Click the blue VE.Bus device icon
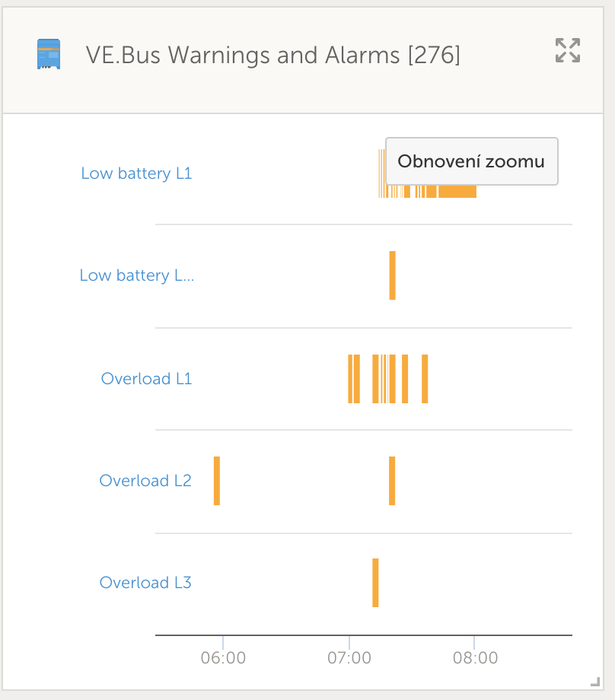 pyautogui.click(x=49, y=55)
